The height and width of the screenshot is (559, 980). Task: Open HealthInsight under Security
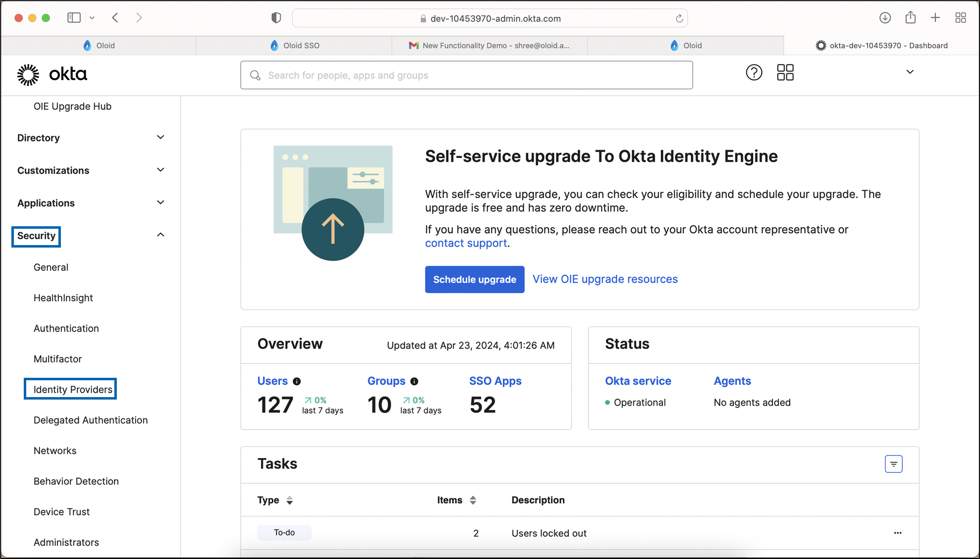(x=63, y=298)
